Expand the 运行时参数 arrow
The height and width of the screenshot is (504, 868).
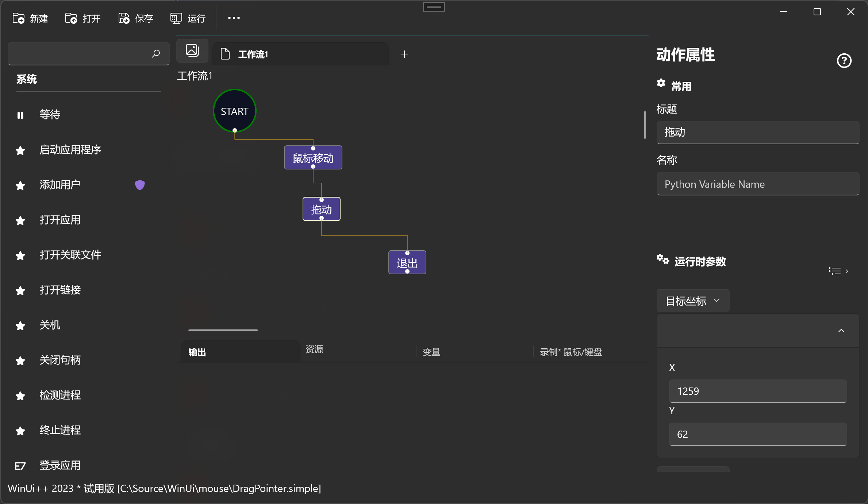847,271
